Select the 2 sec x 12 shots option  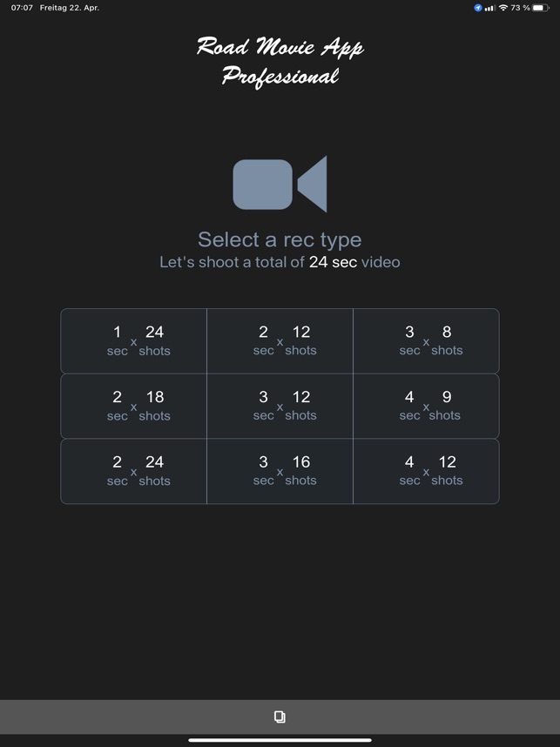[280, 341]
